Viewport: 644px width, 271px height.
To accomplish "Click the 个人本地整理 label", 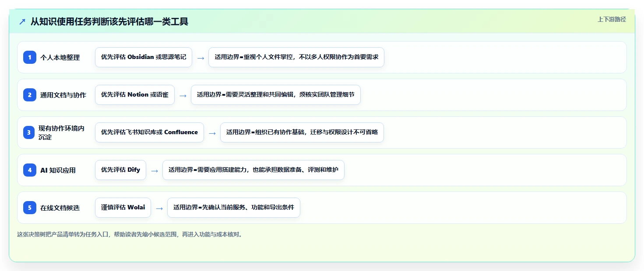I will tap(60, 57).
